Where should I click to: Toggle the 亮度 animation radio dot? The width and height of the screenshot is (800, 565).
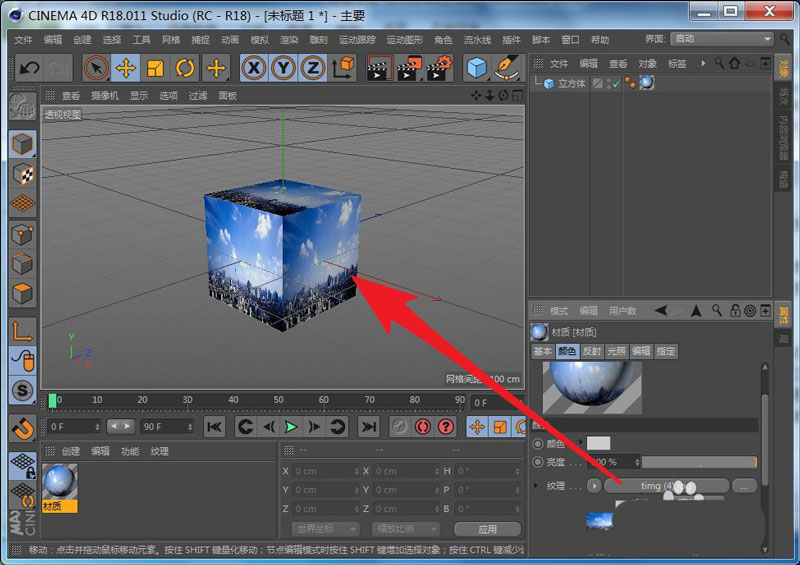click(x=537, y=462)
